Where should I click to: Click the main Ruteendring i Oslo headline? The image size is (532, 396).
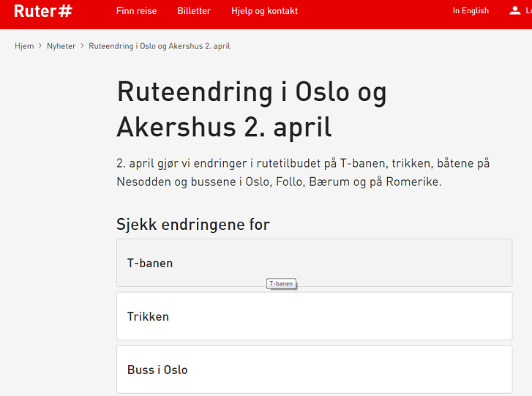pyautogui.click(x=252, y=109)
